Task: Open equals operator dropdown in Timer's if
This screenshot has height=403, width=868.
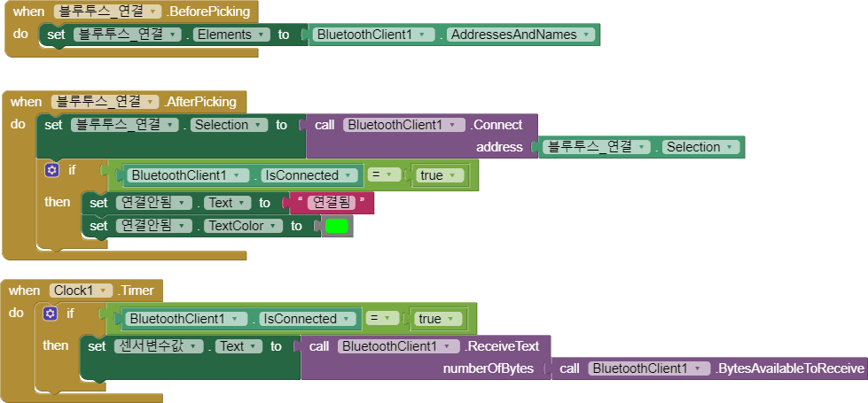Action: tap(382, 319)
